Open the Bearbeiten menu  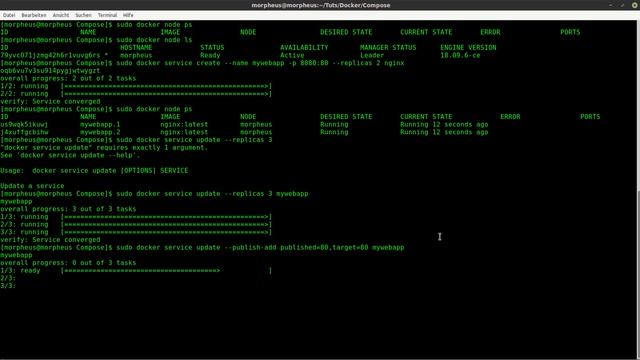pyautogui.click(x=34, y=15)
